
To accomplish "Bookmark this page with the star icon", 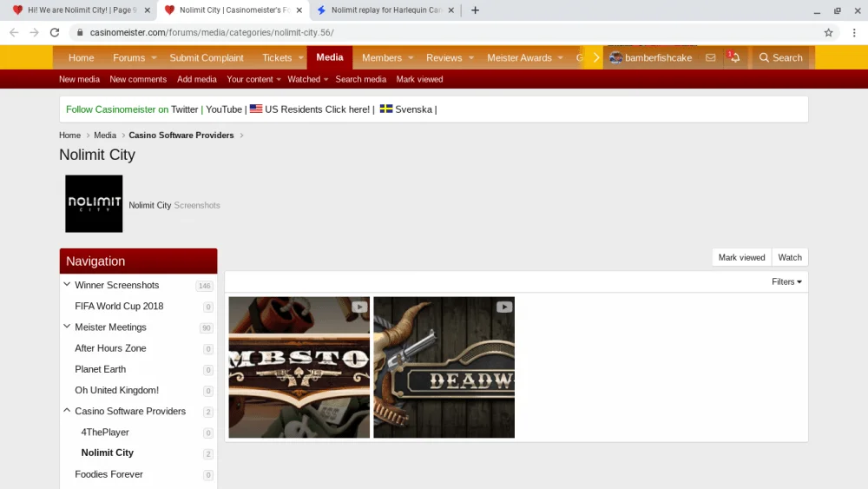I will click(828, 33).
